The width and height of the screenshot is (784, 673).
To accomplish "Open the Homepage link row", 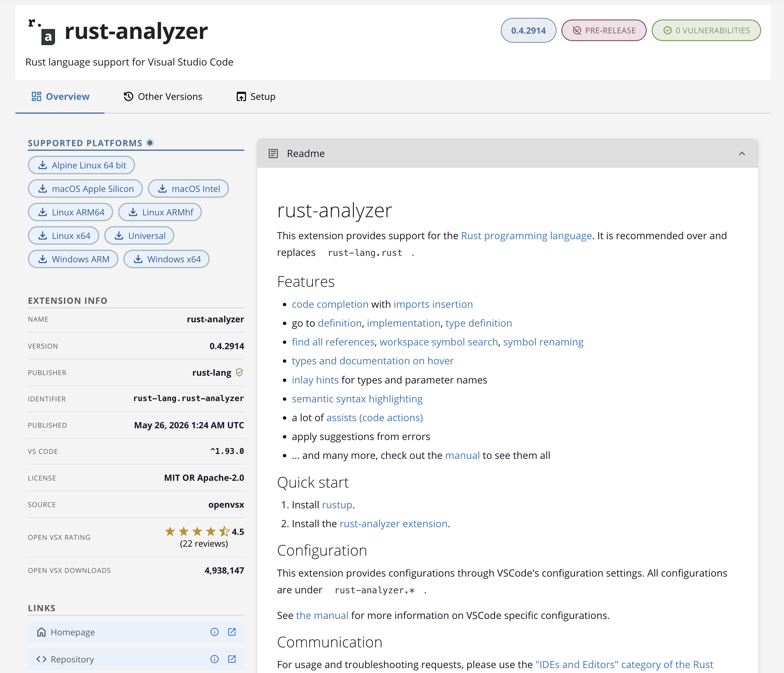I will point(136,632).
